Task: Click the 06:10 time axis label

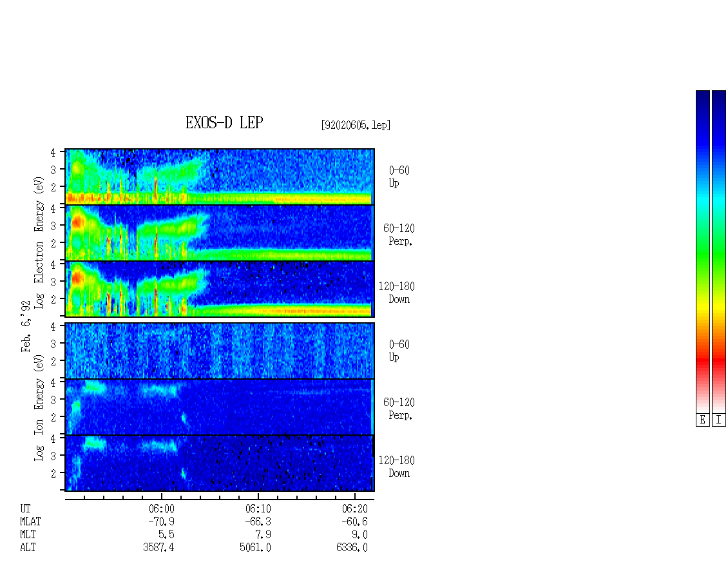Action: (258, 509)
